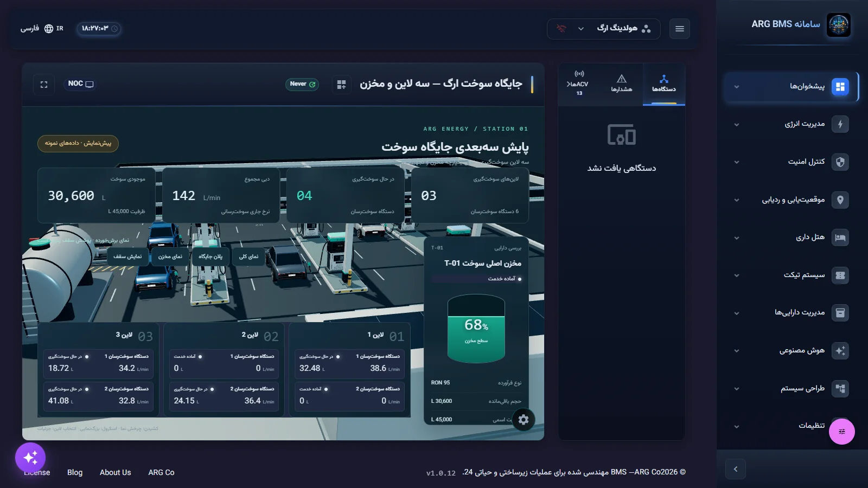Click the Artificial Intelligence sparkle icon
This screenshot has height=488, width=868.
[x=840, y=350]
